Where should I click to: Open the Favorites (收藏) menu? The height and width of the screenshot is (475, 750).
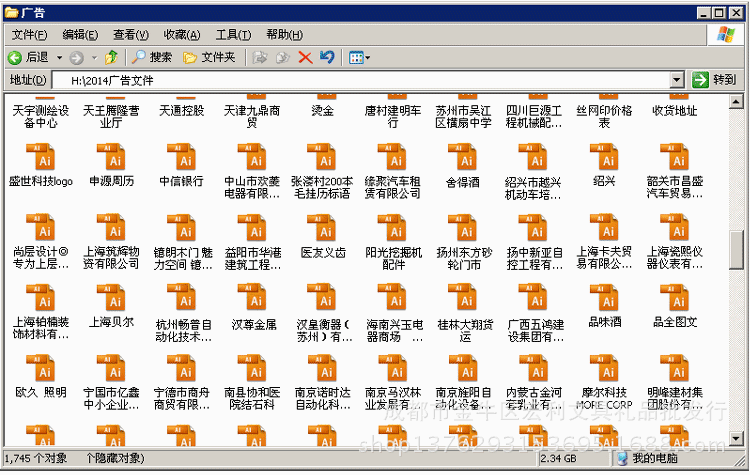pyautogui.click(x=181, y=34)
